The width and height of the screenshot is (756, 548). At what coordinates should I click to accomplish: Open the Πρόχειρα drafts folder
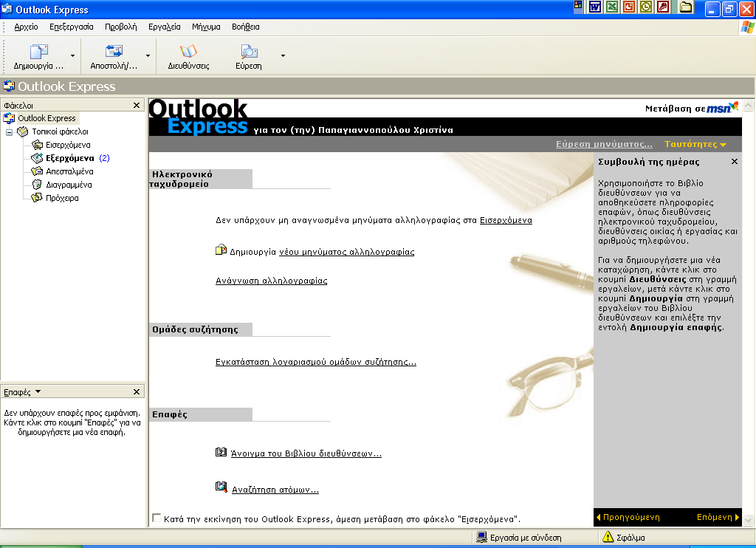62,198
